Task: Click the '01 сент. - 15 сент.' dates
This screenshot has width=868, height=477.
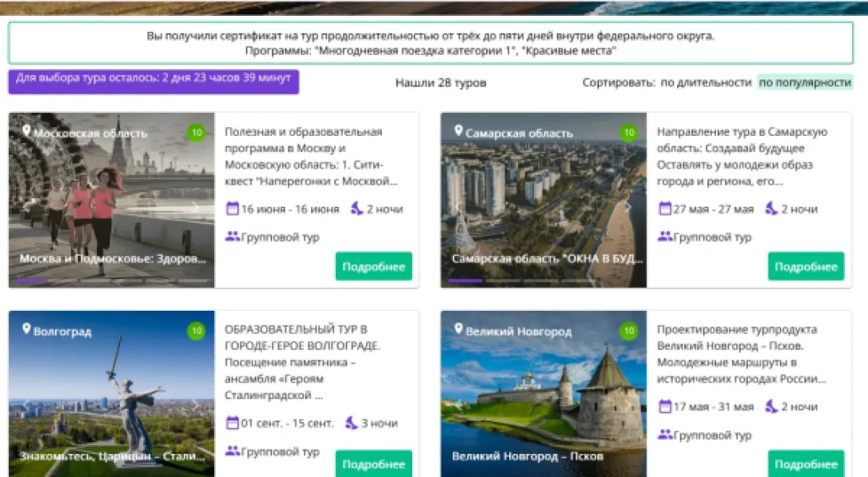Action: coord(287,423)
